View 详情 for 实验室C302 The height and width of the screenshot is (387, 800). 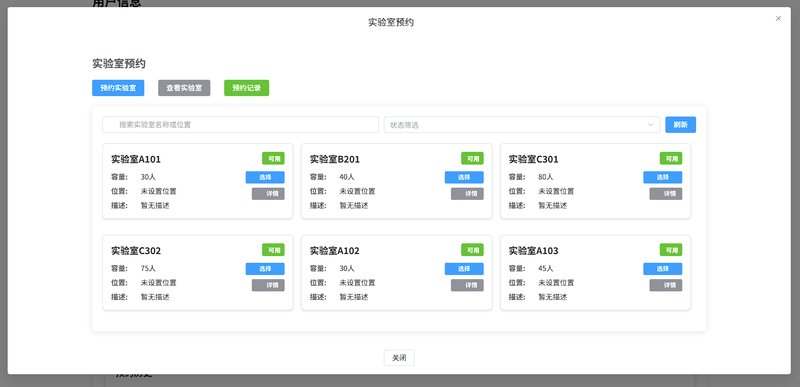(x=268, y=285)
